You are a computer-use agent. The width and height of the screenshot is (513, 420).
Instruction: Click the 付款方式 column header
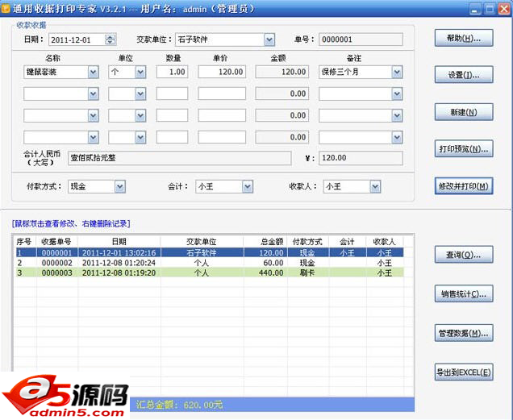click(x=308, y=242)
